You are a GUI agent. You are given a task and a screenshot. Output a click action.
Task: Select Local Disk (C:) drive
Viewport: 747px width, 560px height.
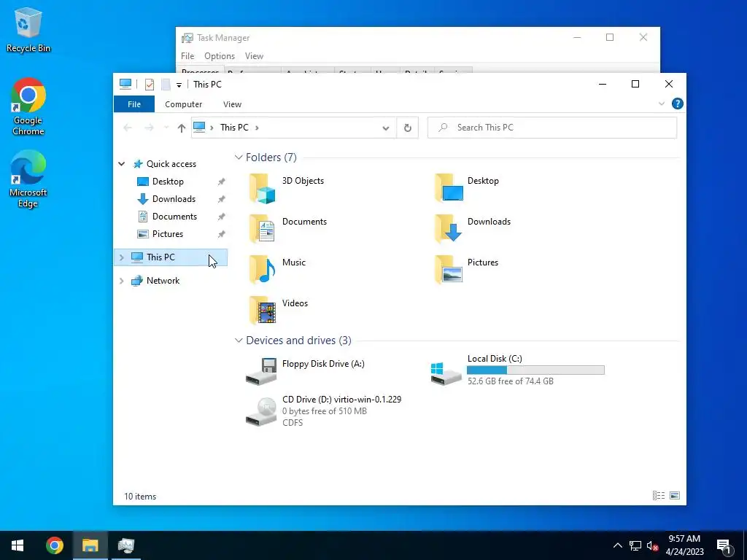pos(518,370)
